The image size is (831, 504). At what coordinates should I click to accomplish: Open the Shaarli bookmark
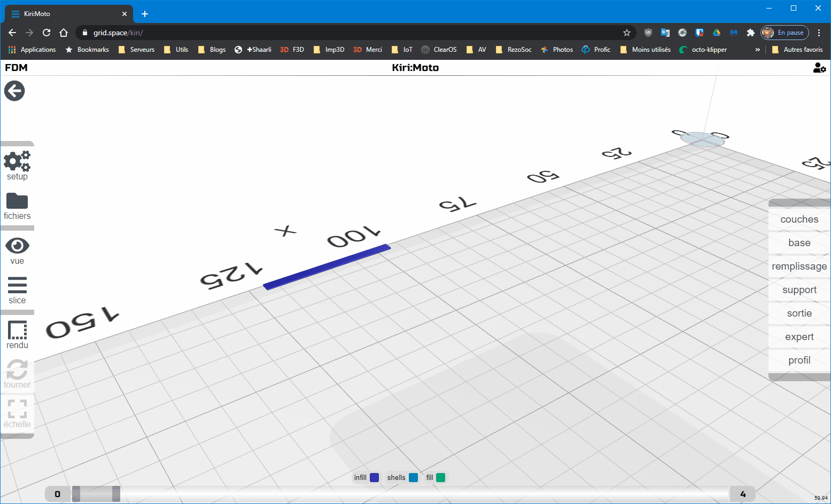point(253,50)
